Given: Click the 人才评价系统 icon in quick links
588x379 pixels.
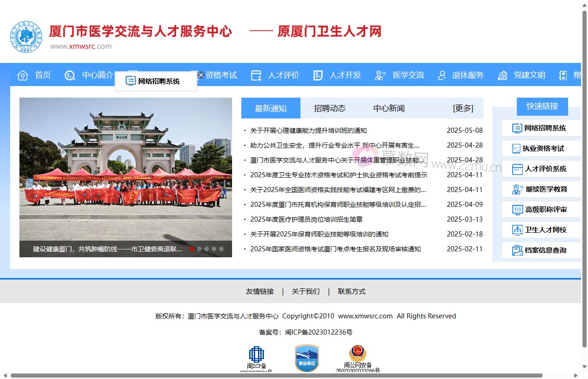Looking at the screenshot, I should 516,169.
